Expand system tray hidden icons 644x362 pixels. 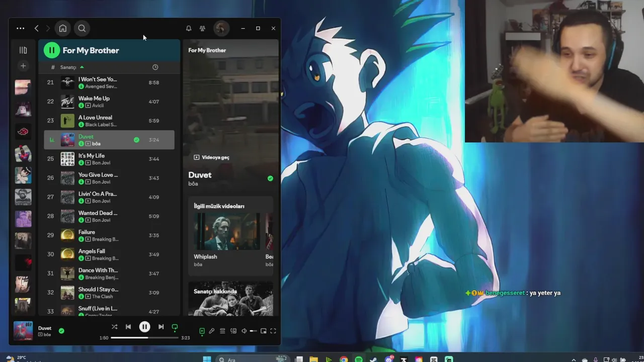point(574,359)
